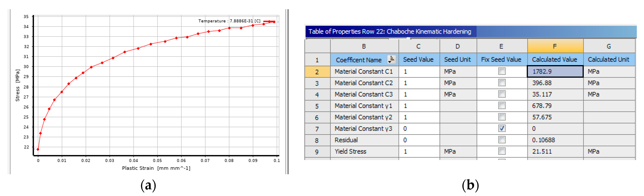The height and width of the screenshot is (196, 644).
Task: Click the red temperature legend marker
Action: coord(269,22)
